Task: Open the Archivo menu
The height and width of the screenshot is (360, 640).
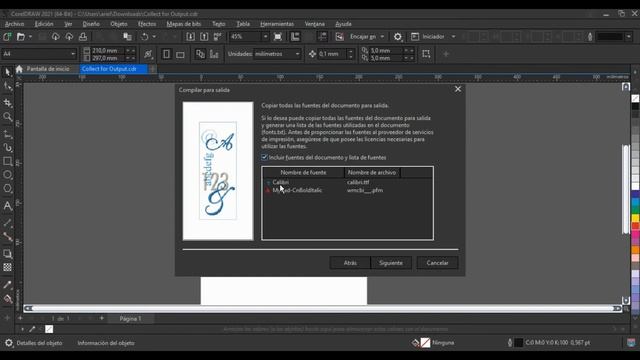Action: 14,24
